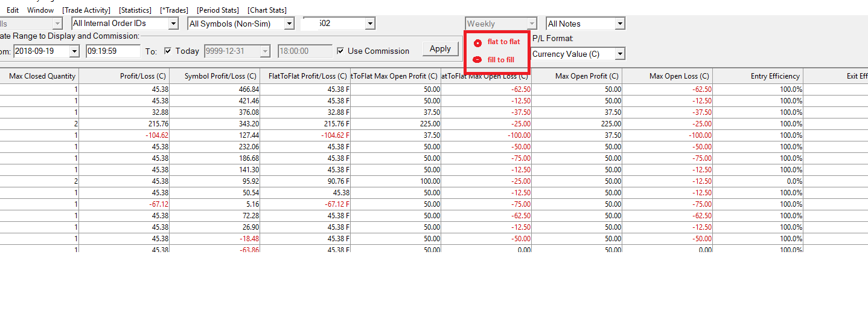This screenshot has height=318, width=868.
Task: Select the Symbol Profit/Loss cell 466.84
Action: tap(214, 89)
